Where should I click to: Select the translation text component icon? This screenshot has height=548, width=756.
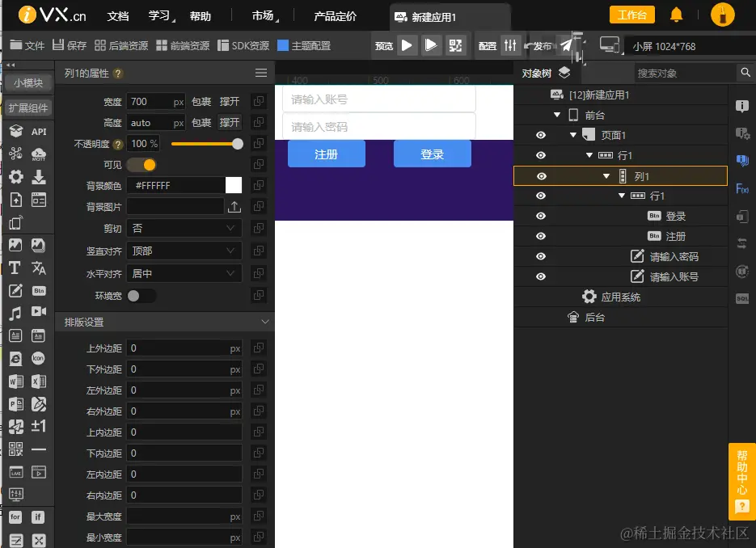coord(39,268)
